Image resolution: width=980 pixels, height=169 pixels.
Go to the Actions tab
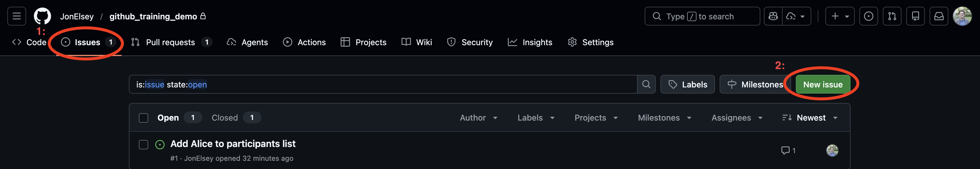click(304, 42)
